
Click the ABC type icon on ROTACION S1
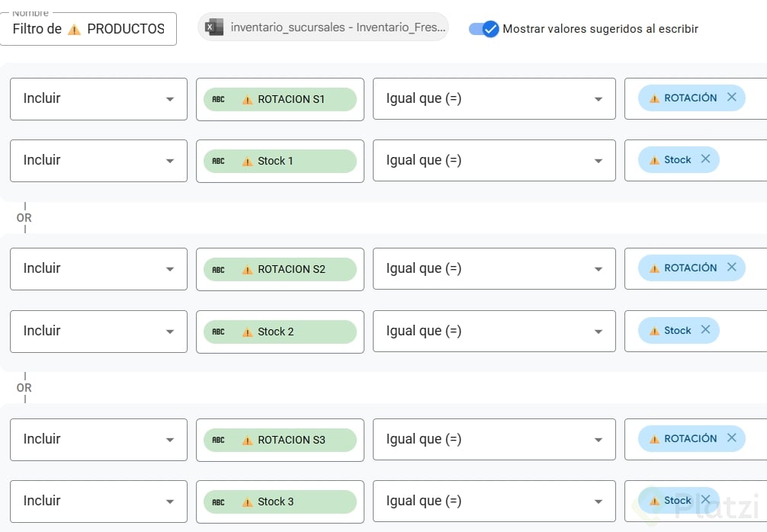[219, 99]
